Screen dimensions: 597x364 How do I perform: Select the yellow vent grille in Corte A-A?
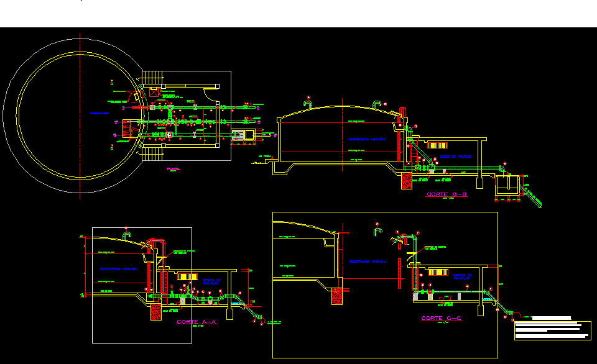tap(187, 276)
